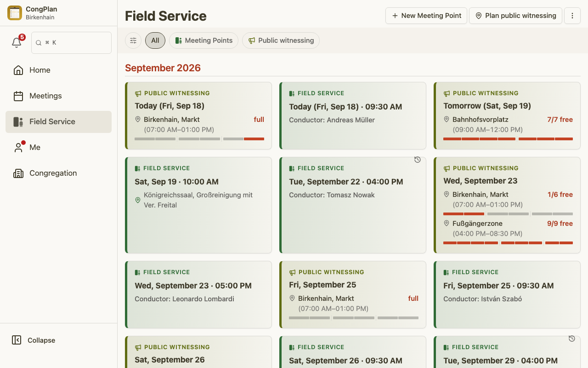Click the "1/6 free" availability label
Screen dimensions: 588x368
[x=560, y=195]
